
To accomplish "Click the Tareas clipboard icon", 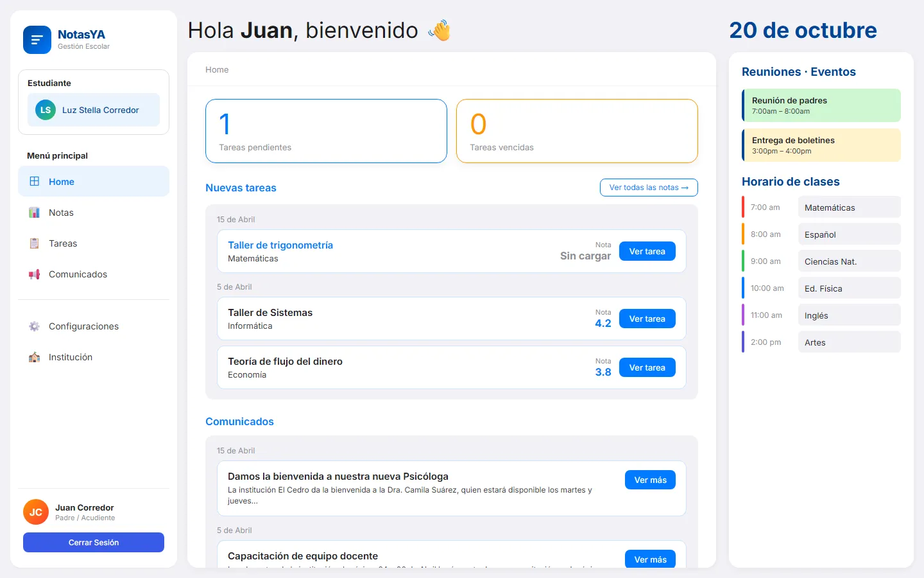I will 35,243.
